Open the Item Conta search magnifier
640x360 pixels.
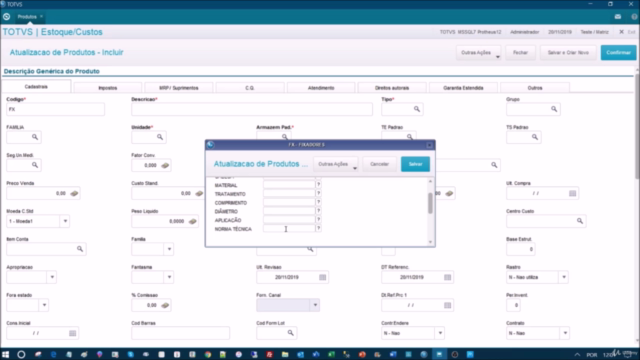tap(80, 249)
